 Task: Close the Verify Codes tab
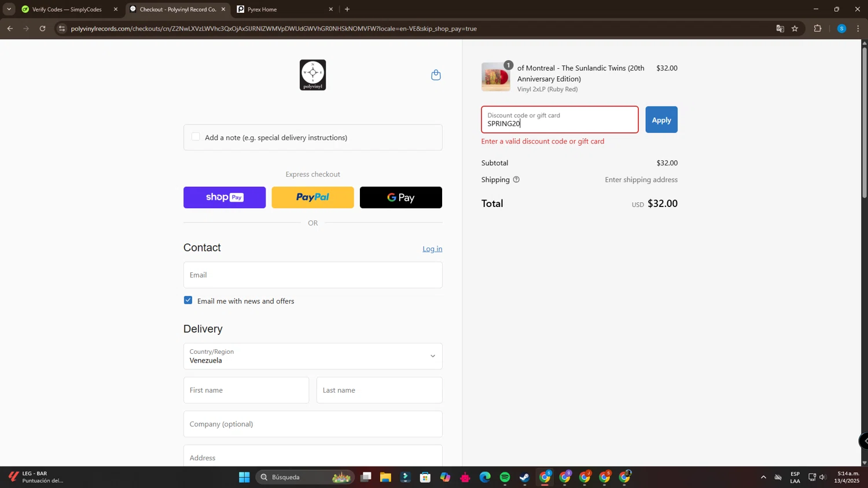116,9
